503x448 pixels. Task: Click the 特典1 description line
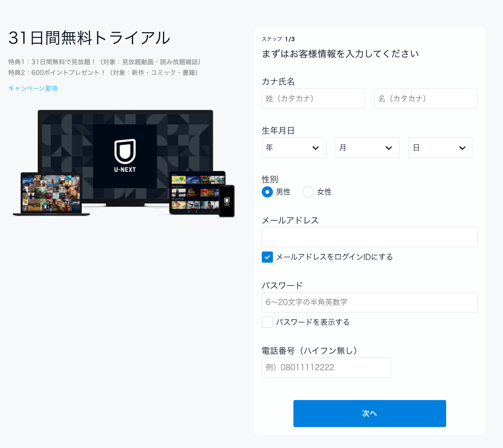tap(104, 62)
